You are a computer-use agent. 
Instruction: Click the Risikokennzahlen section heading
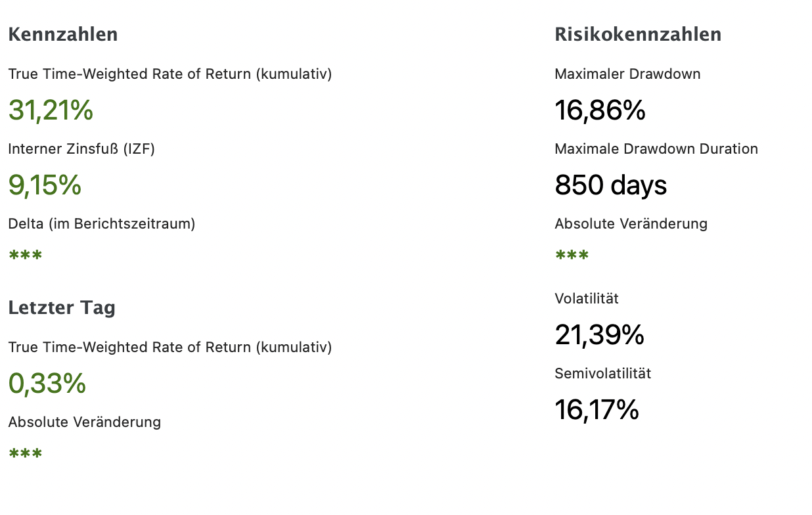(x=638, y=34)
